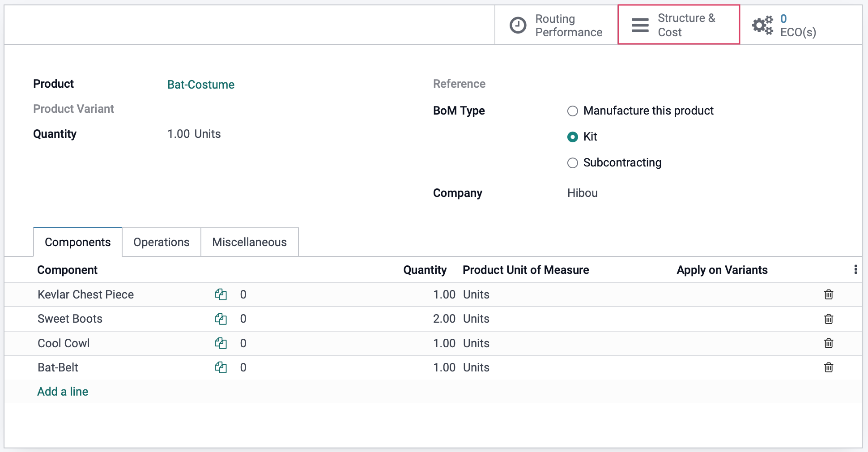Open forecast report icon for Sweet Boots

[221, 319]
